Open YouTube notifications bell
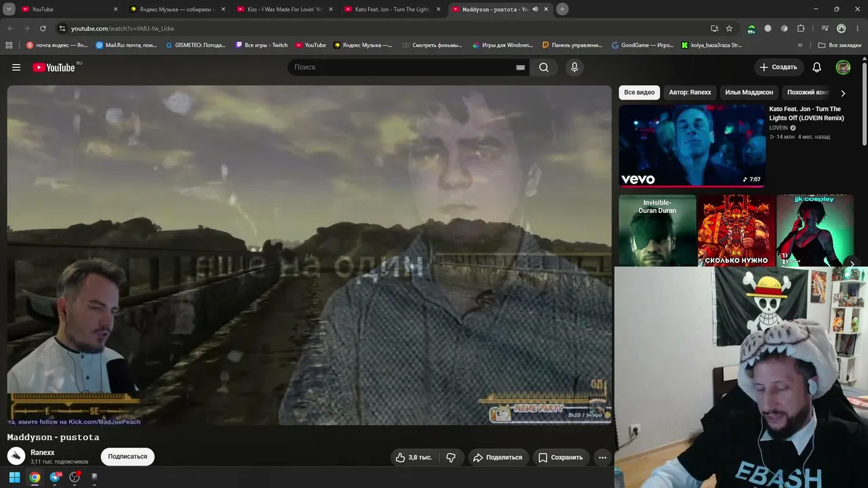868x488 pixels. (817, 67)
